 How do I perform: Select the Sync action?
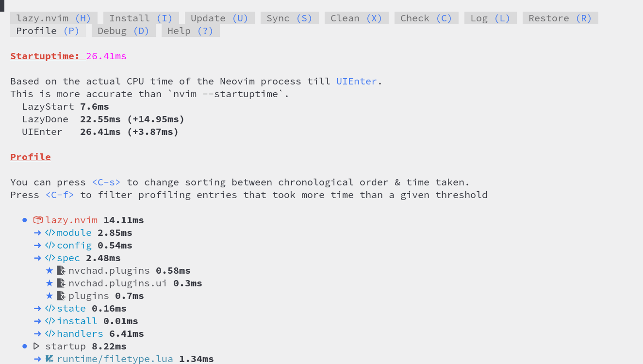click(289, 17)
